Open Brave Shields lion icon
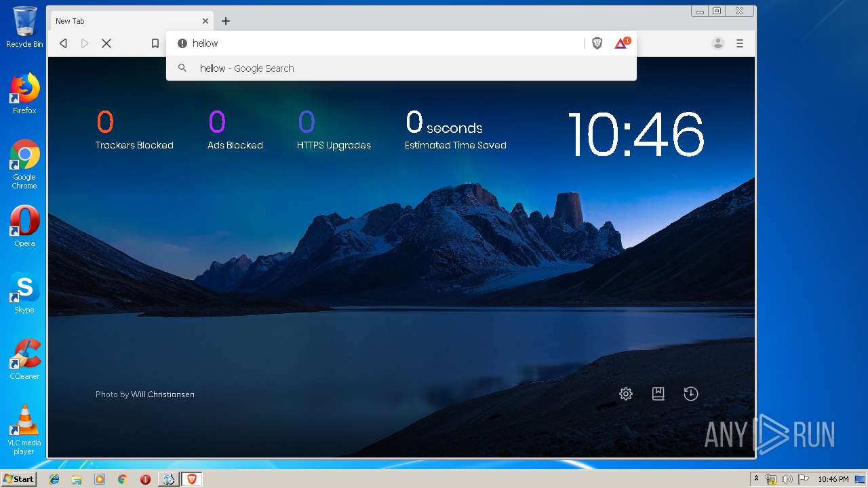The image size is (868, 488). pos(597,43)
